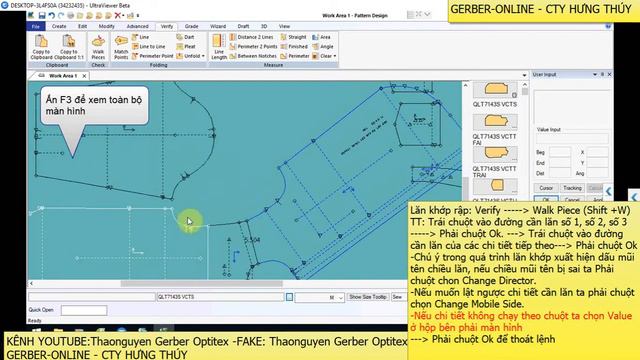Measure with Perimeter 2 Points tool
Image resolution: width=640 pixels, height=360 pixels.
(253, 47)
